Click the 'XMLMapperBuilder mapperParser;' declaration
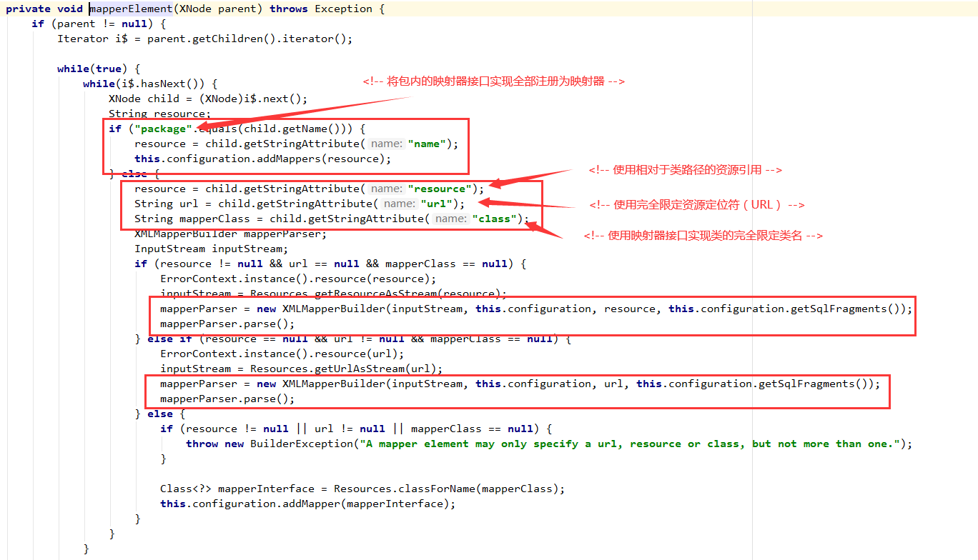 pyautogui.click(x=230, y=234)
